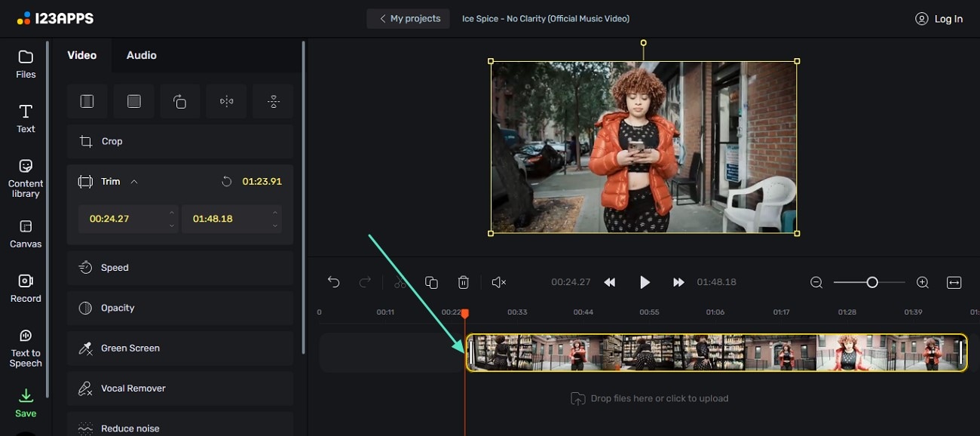Screen dimensions: 980x436
Task: Click Drop files here or click to upload
Action: (x=650, y=398)
